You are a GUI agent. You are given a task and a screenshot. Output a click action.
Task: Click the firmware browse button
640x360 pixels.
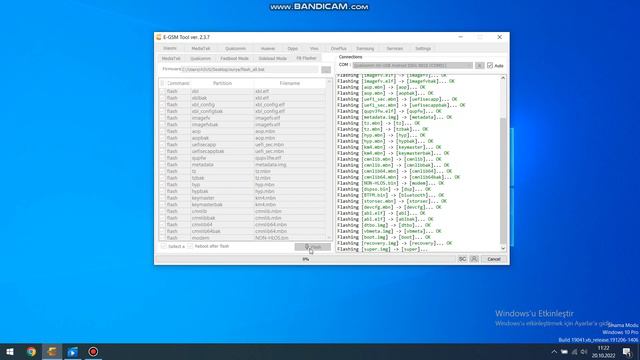(x=326, y=69)
